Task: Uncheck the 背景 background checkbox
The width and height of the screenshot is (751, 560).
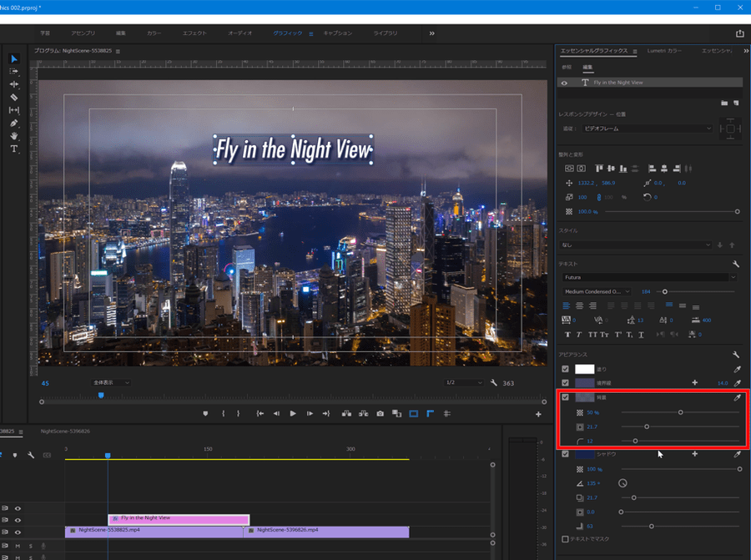Action: 565,398
